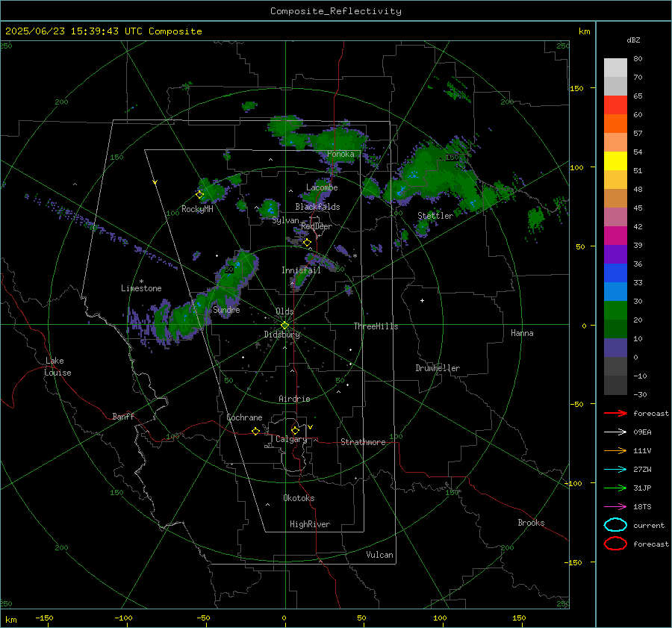Click the RockyMH label
Image resolution: width=672 pixels, height=628 pixels.
tap(197, 209)
